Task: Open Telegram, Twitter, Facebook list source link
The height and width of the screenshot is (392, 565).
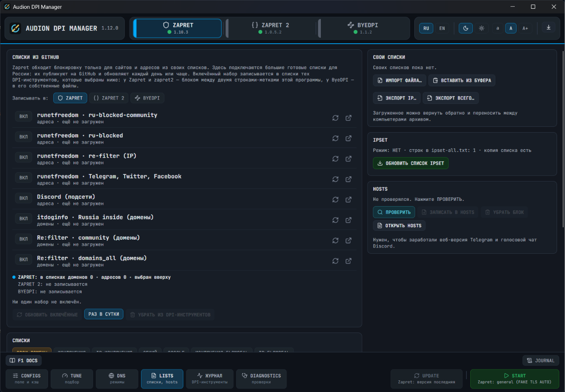Action: (349, 179)
